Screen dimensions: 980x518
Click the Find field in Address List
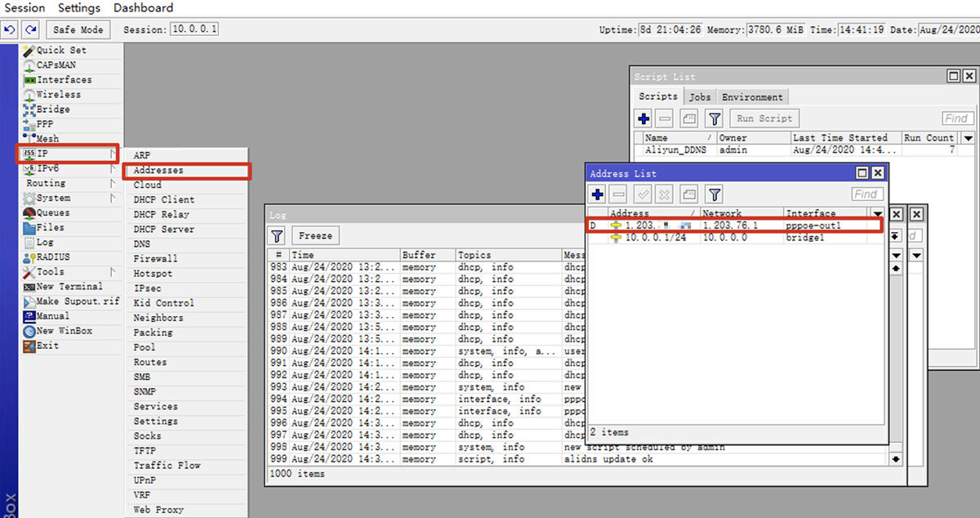point(866,194)
